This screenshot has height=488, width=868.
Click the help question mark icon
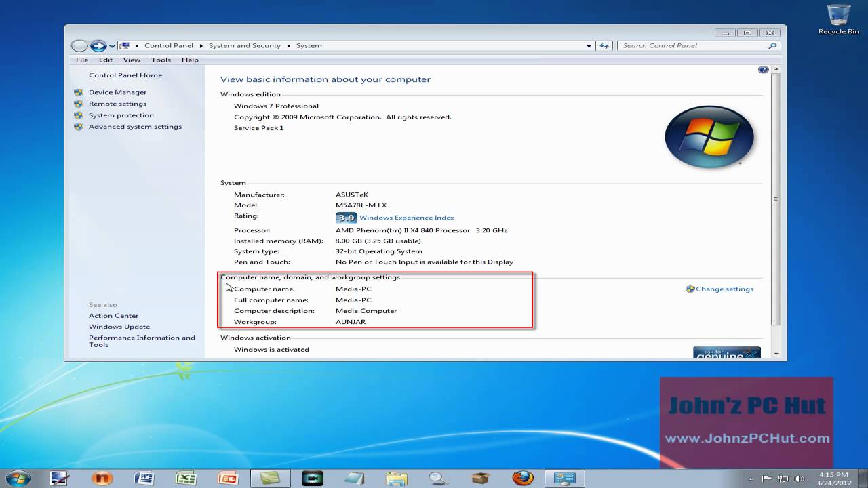coord(763,70)
